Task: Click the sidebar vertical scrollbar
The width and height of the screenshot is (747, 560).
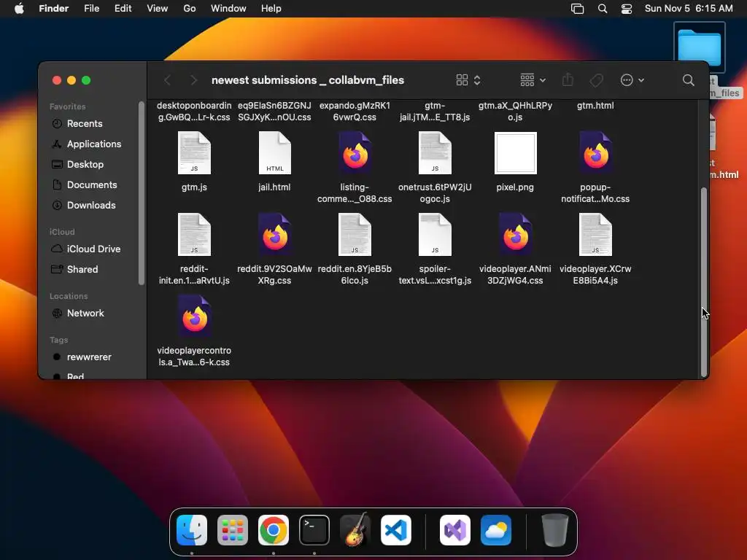Action: coord(141,193)
